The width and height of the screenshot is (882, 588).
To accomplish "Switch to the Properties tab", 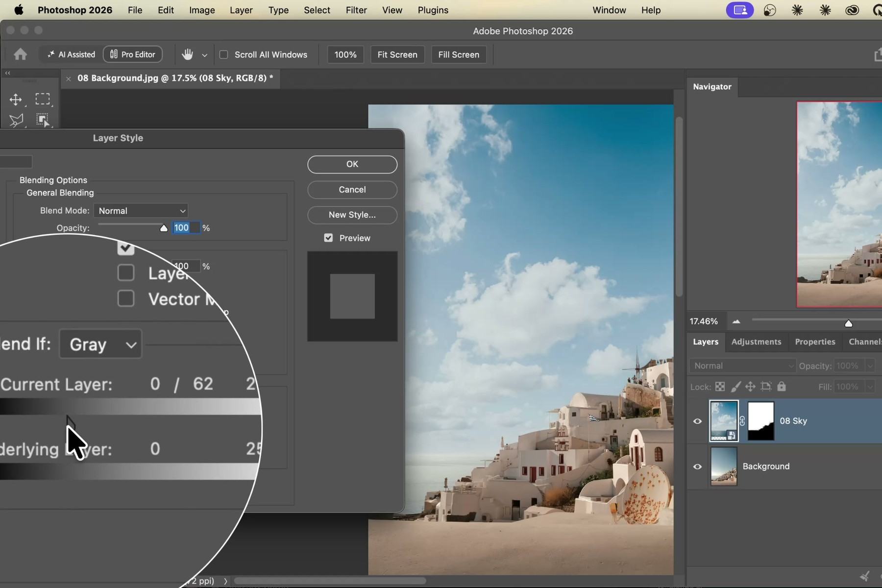I will (815, 342).
